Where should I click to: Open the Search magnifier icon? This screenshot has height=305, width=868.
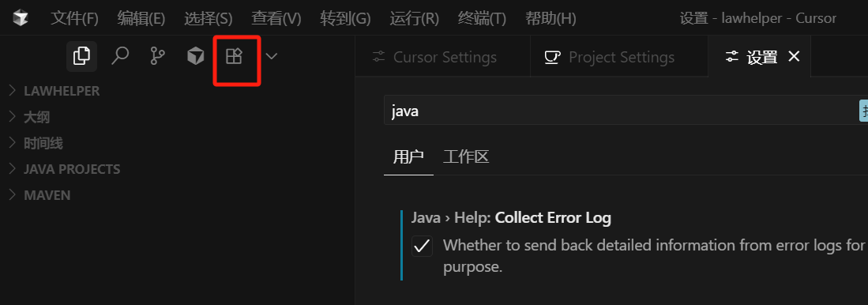(120, 56)
